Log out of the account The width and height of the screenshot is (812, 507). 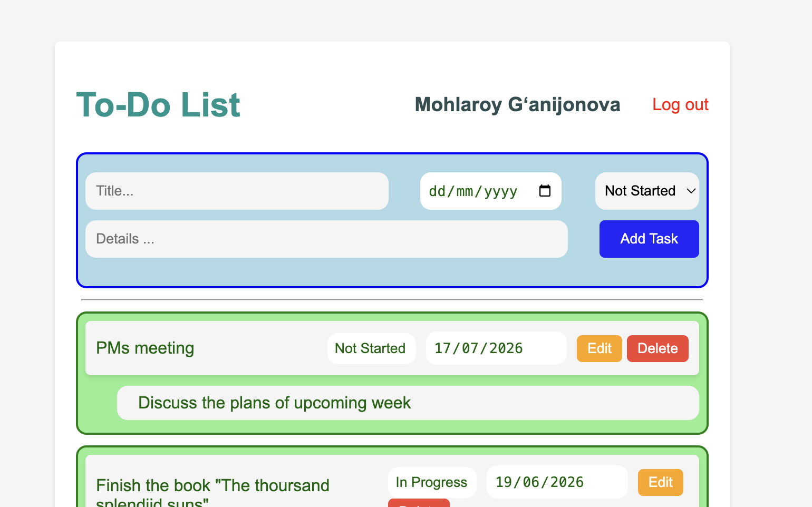click(680, 104)
